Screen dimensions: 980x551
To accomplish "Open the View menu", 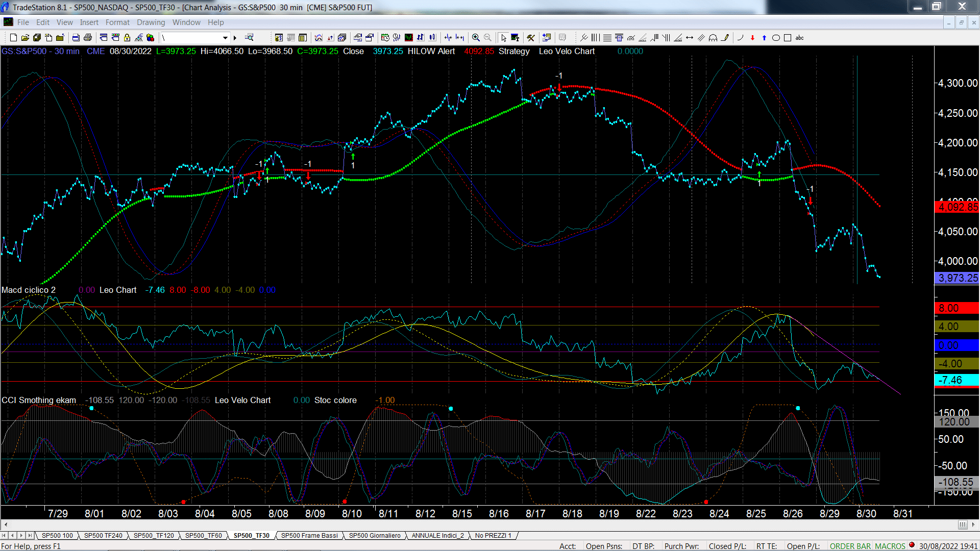I will click(65, 22).
